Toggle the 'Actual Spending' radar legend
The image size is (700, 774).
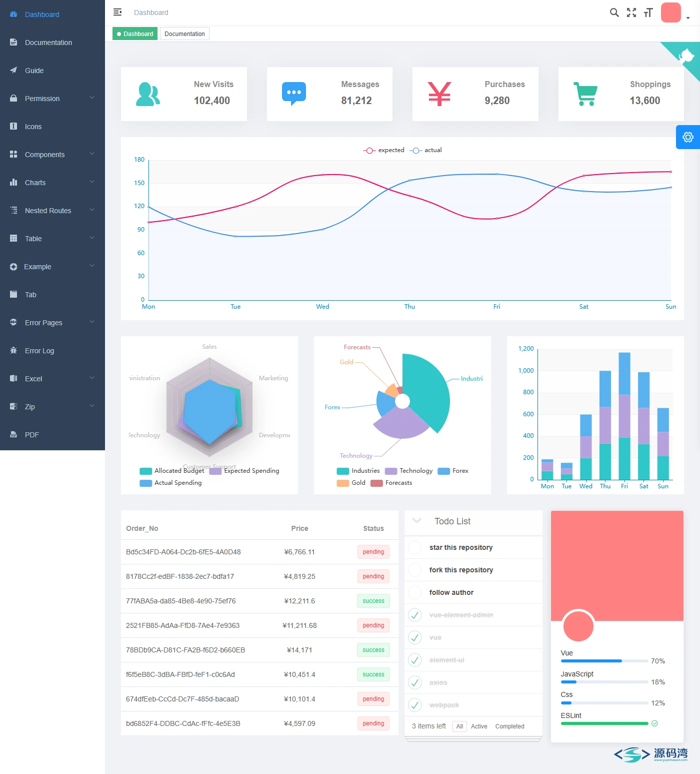pyautogui.click(x=170, y=483)
